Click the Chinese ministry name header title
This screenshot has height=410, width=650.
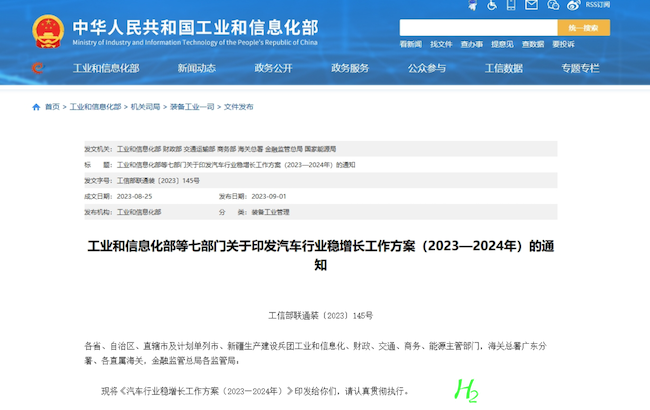coord(196,28)
